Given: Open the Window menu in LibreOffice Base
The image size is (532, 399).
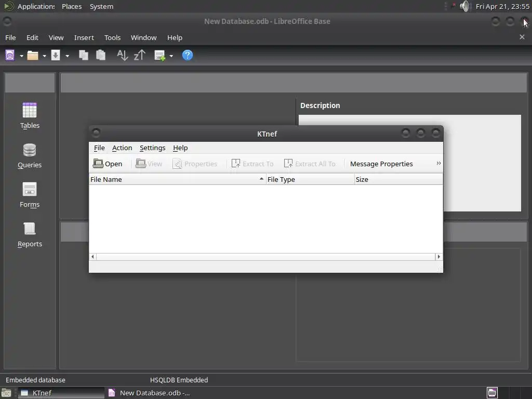Looking at the screenshot, I should 143,37.
